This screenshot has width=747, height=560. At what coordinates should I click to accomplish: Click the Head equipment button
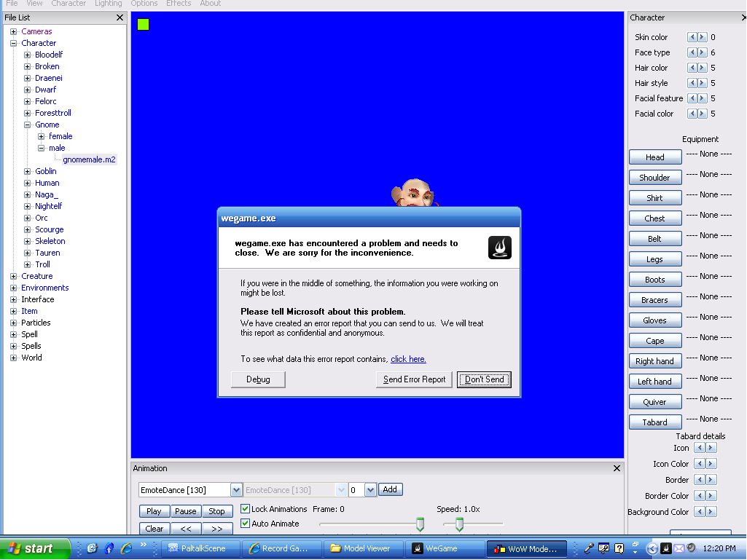click(655, 157)
